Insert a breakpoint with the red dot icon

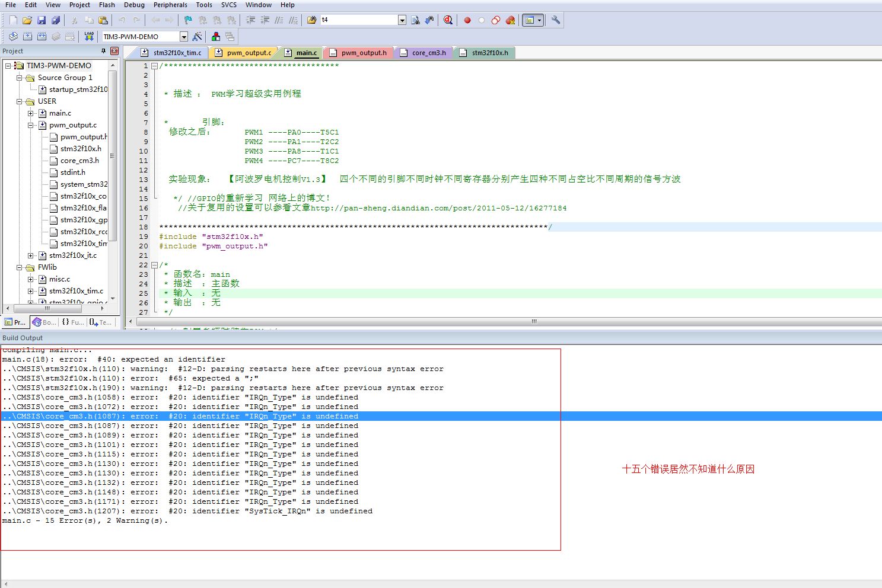point(467,20)
